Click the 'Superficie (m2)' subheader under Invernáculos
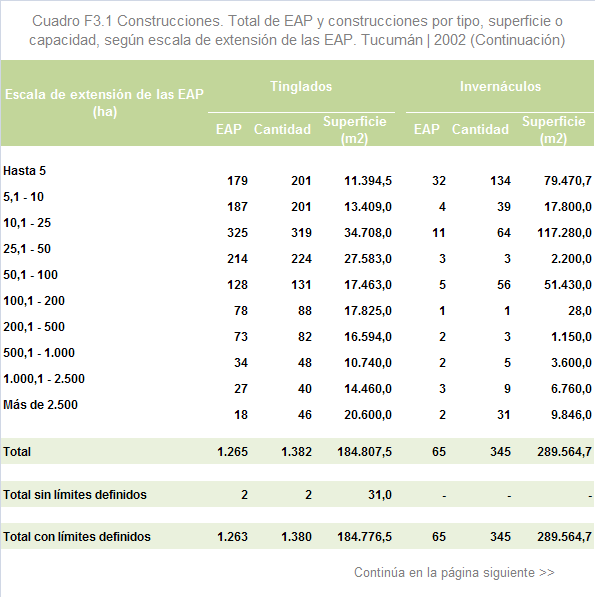The height and width of the screenshot is (597, 595). coord(554,130)
